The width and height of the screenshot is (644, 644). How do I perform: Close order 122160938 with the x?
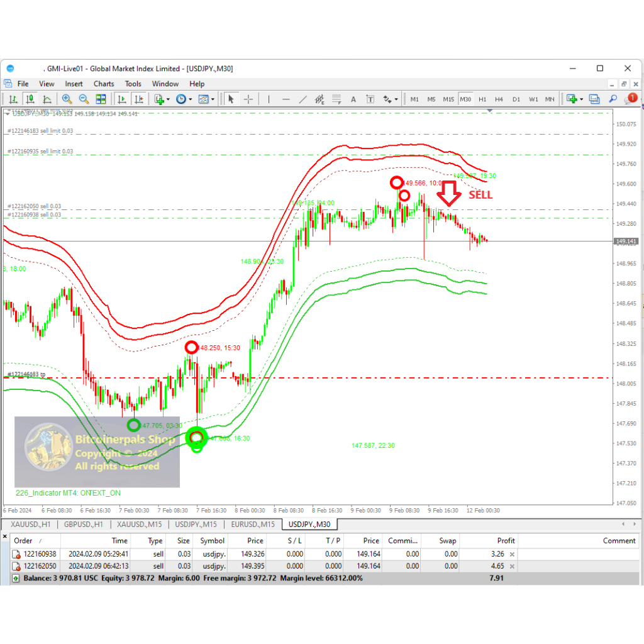pyautogui.click(x=512, y=554)
